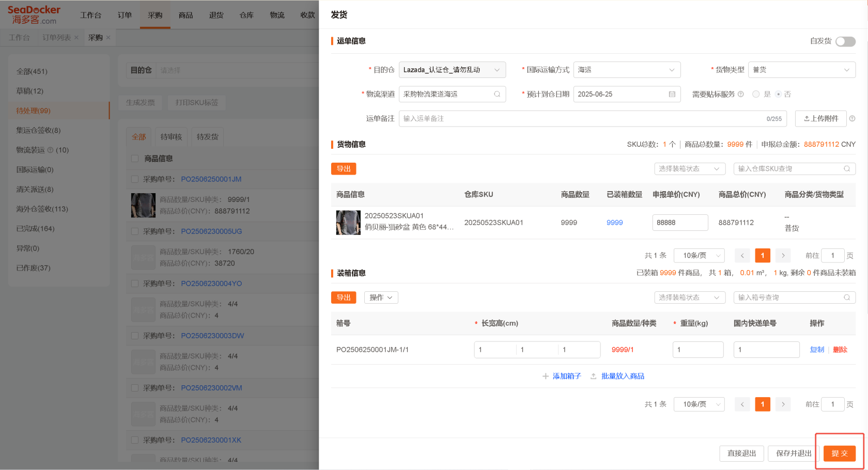The image size is (868, 470).
Task: Click 保存并退出 button
Action: coord(794,453)
